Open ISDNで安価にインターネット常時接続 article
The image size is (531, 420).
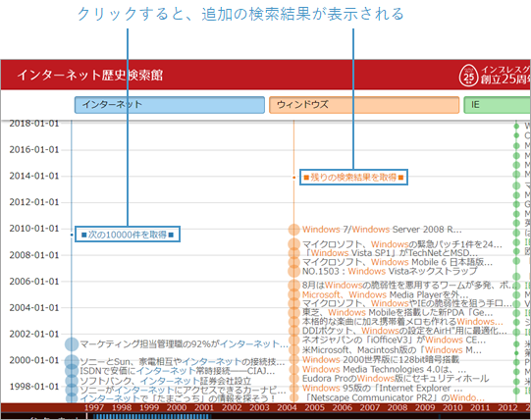point(177,371)
